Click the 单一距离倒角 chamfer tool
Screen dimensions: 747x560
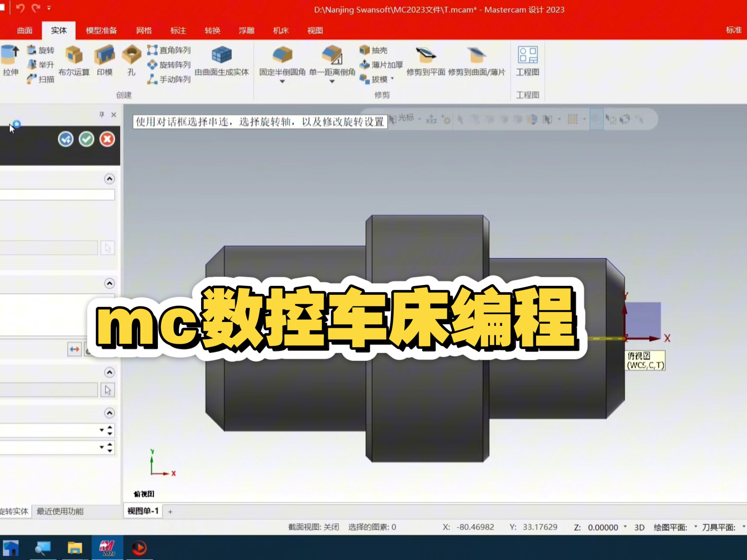point(332,60)
